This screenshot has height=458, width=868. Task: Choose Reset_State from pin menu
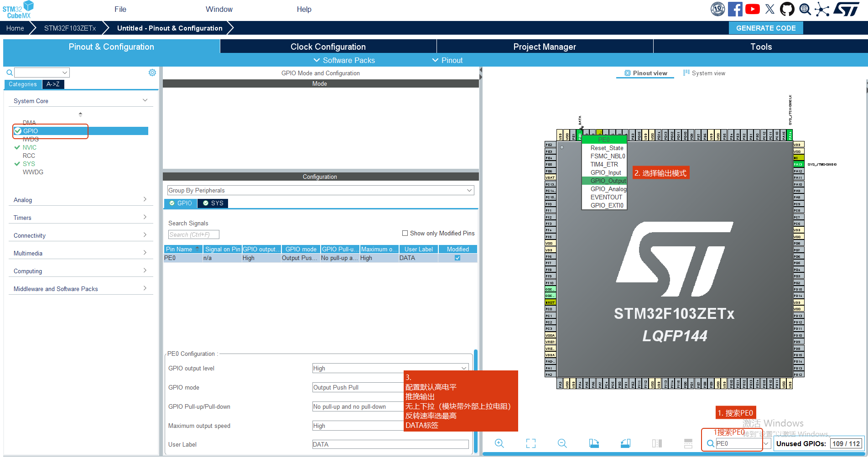(x=605, y=148)
